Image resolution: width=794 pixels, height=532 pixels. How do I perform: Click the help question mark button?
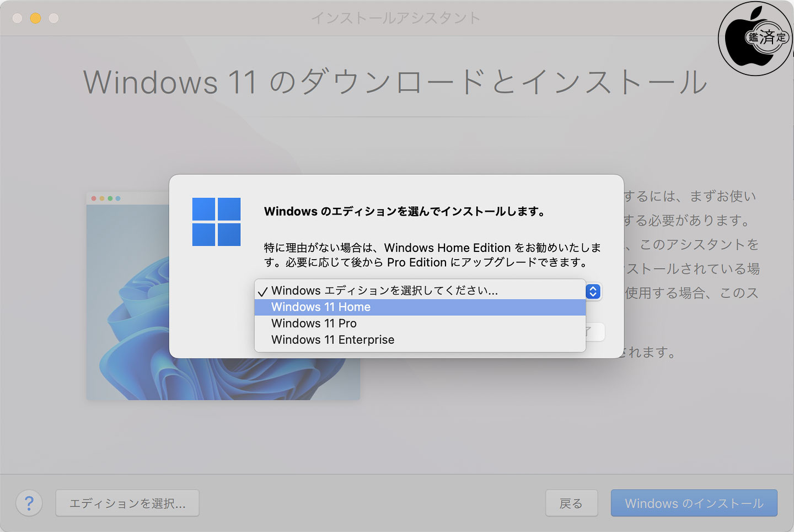click(29, 503)
